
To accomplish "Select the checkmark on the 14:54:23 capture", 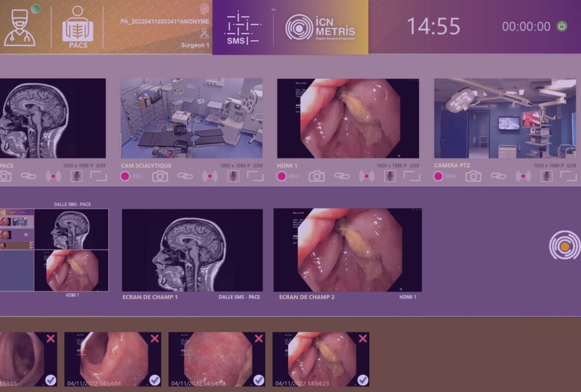I will [363, 380].
